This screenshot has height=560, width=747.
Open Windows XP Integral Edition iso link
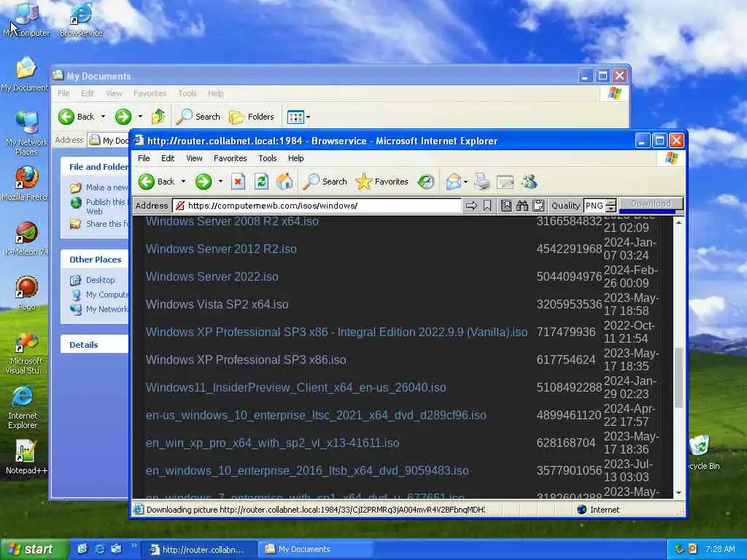coord(336,332)
